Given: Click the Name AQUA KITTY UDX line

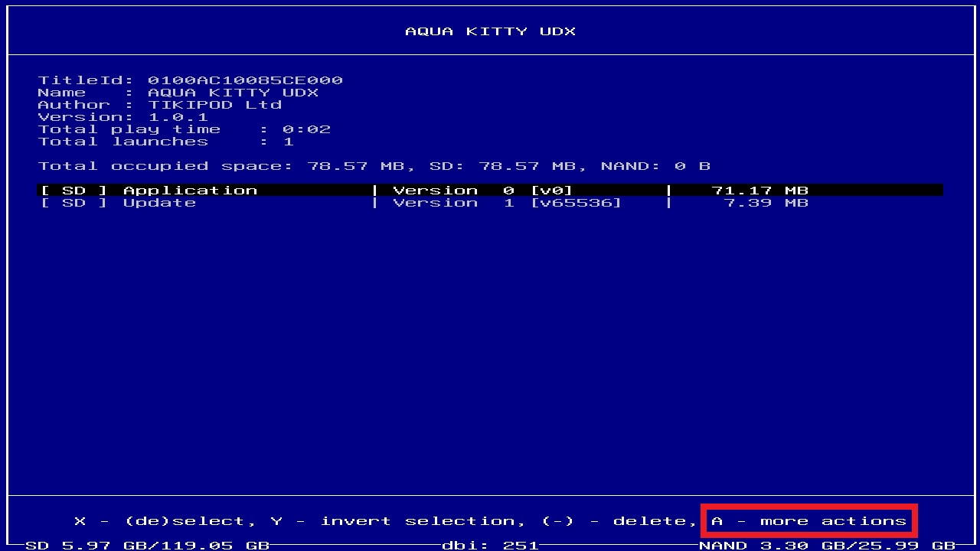Looking at the screenshot, I should (178, 93).
